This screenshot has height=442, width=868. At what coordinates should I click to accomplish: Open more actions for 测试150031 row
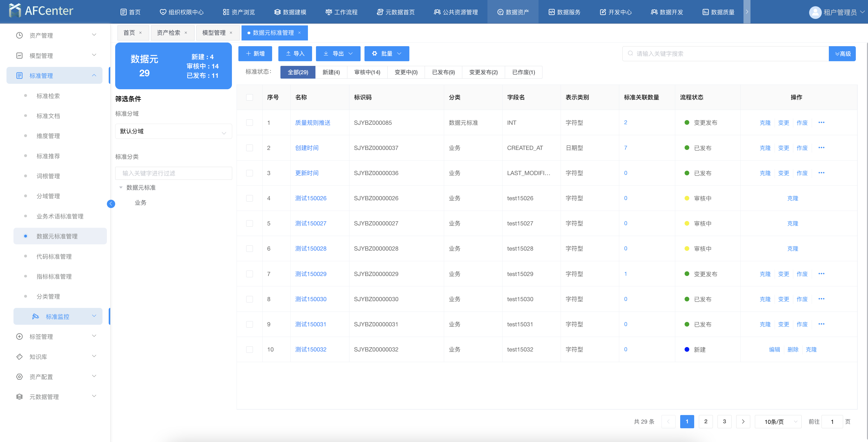click(821, 324)
